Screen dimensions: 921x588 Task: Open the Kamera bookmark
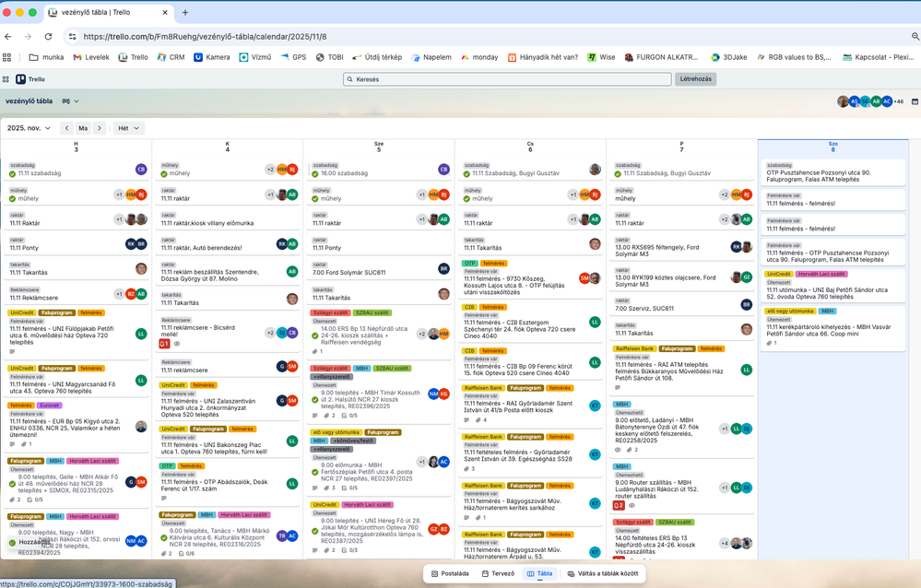click(x=212, y=57)
